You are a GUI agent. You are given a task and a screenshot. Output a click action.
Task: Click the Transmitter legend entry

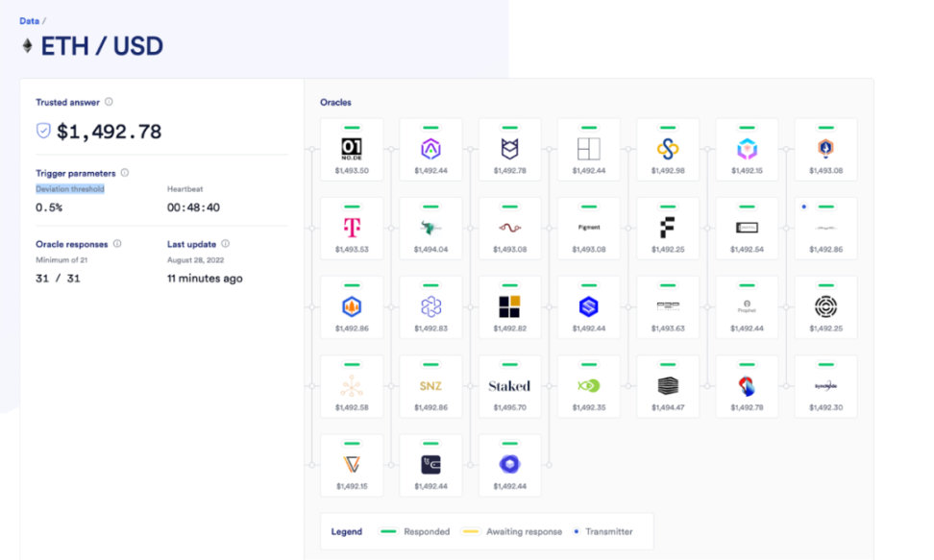pos(605,531)
